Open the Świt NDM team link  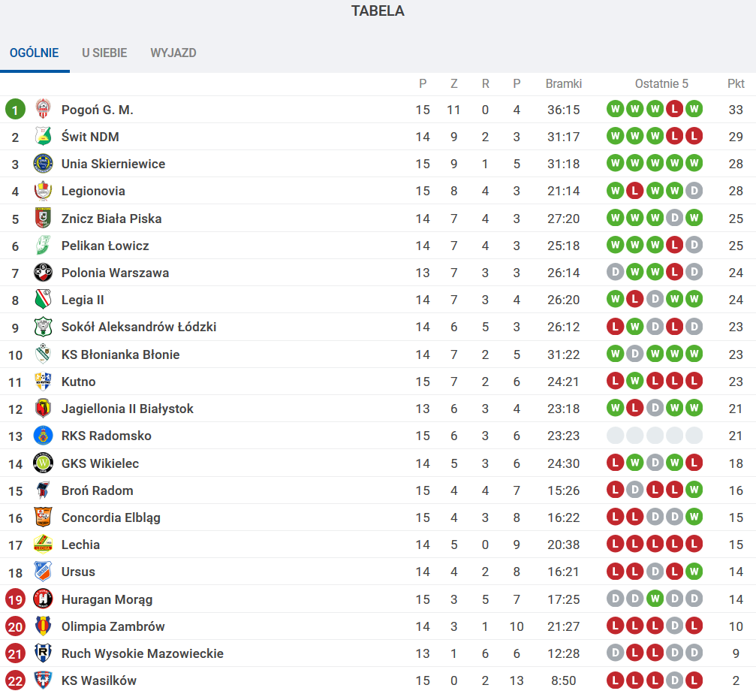[90, 137]
